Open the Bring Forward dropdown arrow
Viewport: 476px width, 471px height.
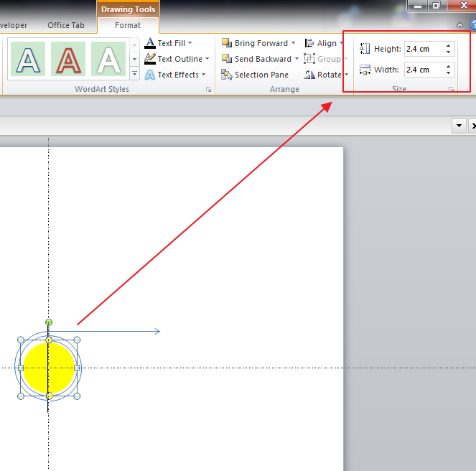click(293, 43)
